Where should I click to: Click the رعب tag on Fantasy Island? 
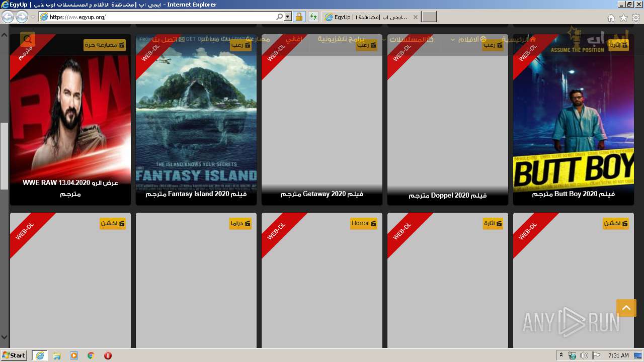[241, 45]
